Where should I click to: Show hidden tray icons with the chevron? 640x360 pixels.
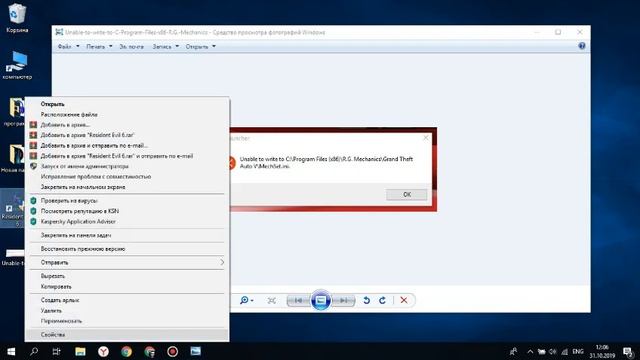click(x=530, y=351)
